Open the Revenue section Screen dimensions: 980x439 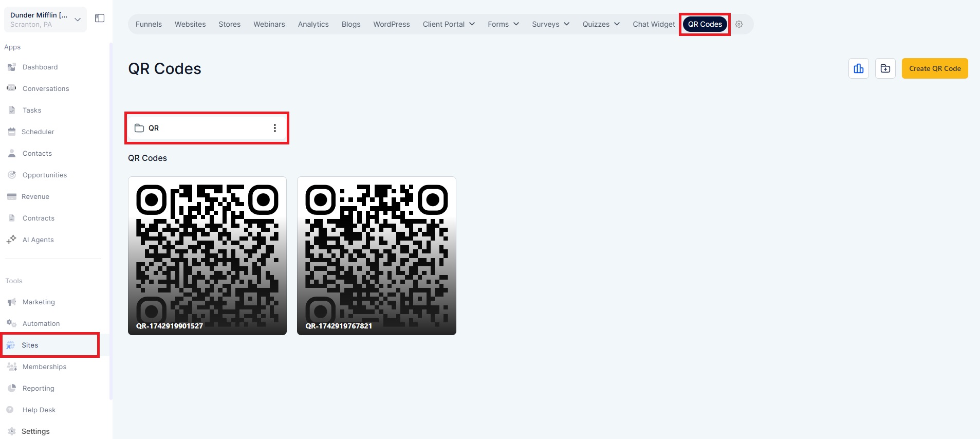coord(35,196)
